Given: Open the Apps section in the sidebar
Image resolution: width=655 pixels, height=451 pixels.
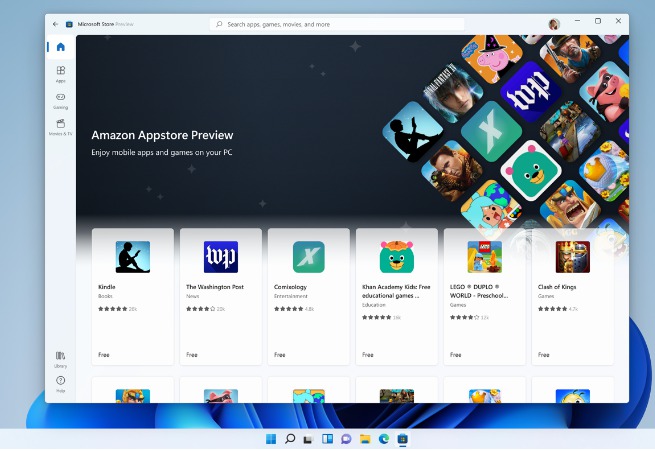Looking at the screenshot, I should pos(61,74).
